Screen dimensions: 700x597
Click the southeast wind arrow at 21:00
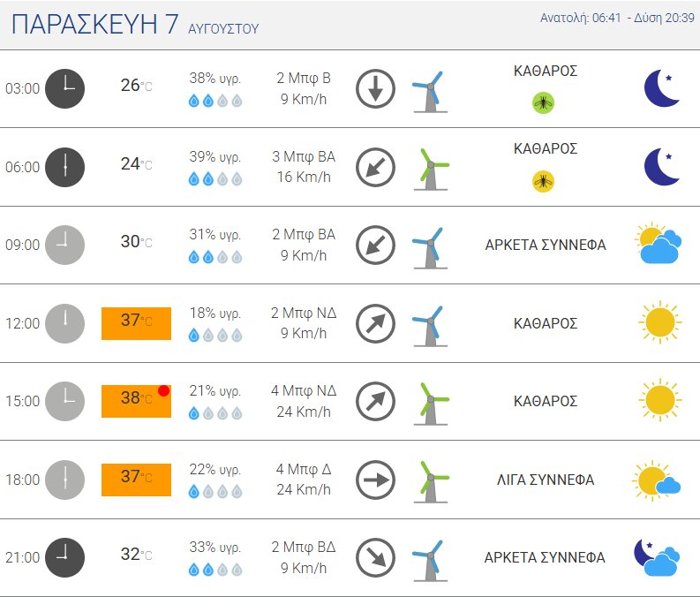375,558
